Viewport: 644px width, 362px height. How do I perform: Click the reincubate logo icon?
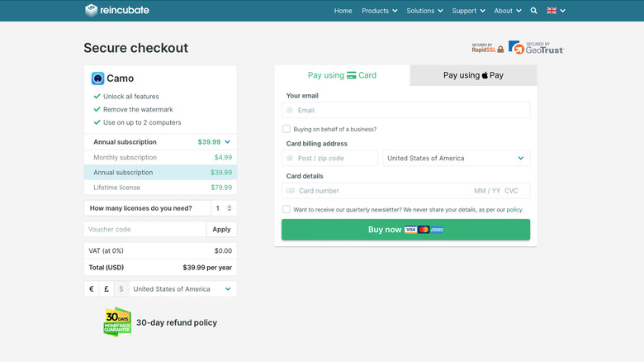point(92,10)
